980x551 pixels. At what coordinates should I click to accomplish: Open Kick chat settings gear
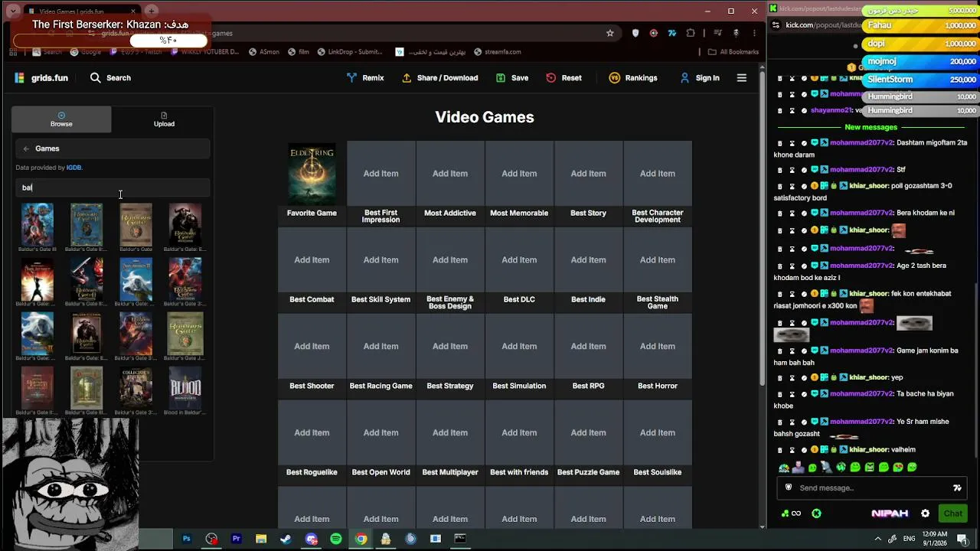click(925, 514)
